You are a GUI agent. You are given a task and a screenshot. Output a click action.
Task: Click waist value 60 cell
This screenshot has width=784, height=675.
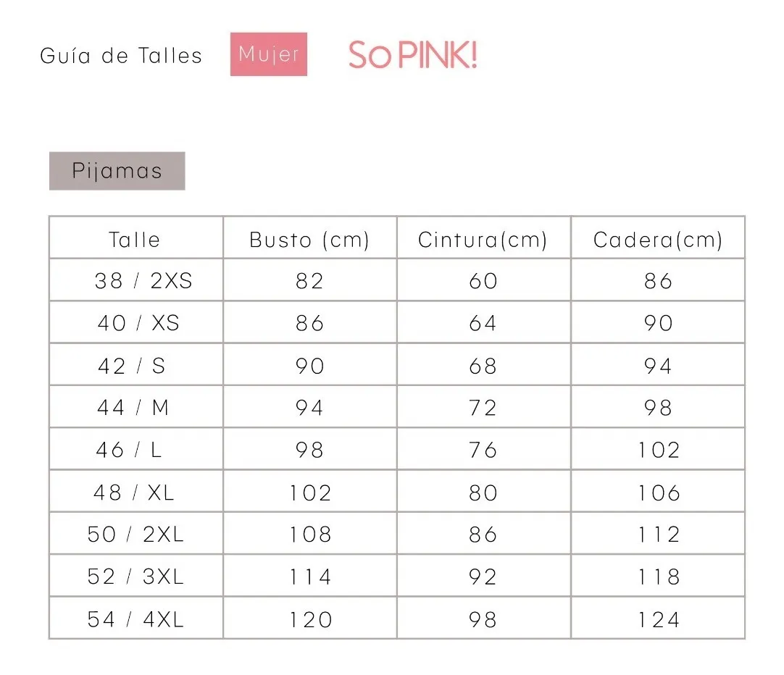[483, 281]
